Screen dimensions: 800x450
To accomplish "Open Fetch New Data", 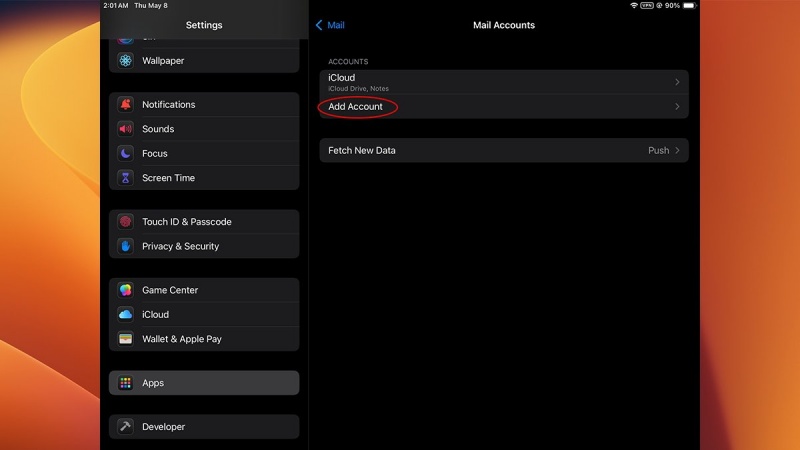I will pyautogui.click(x=504, y=151).
